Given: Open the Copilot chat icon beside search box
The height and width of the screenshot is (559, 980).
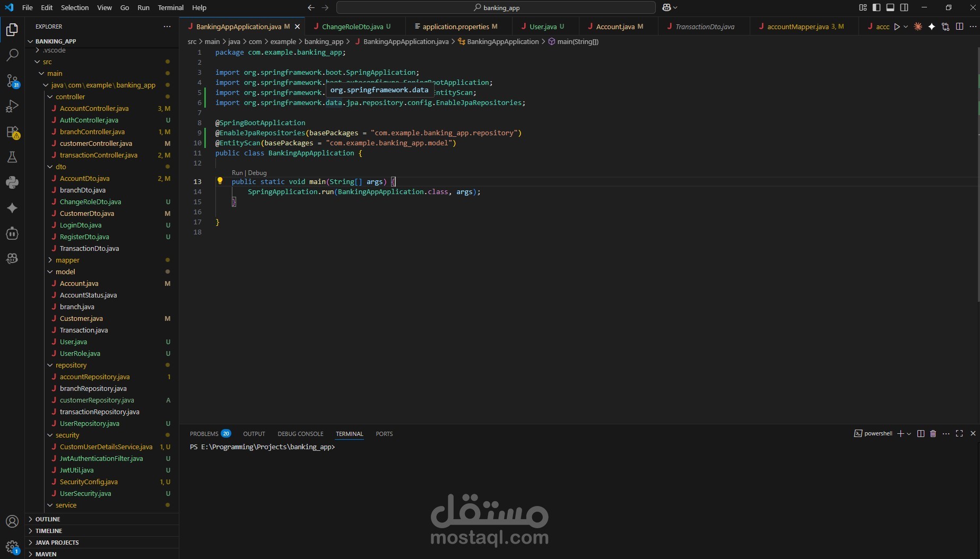Looking at the screenshot, I should point(667,7).
